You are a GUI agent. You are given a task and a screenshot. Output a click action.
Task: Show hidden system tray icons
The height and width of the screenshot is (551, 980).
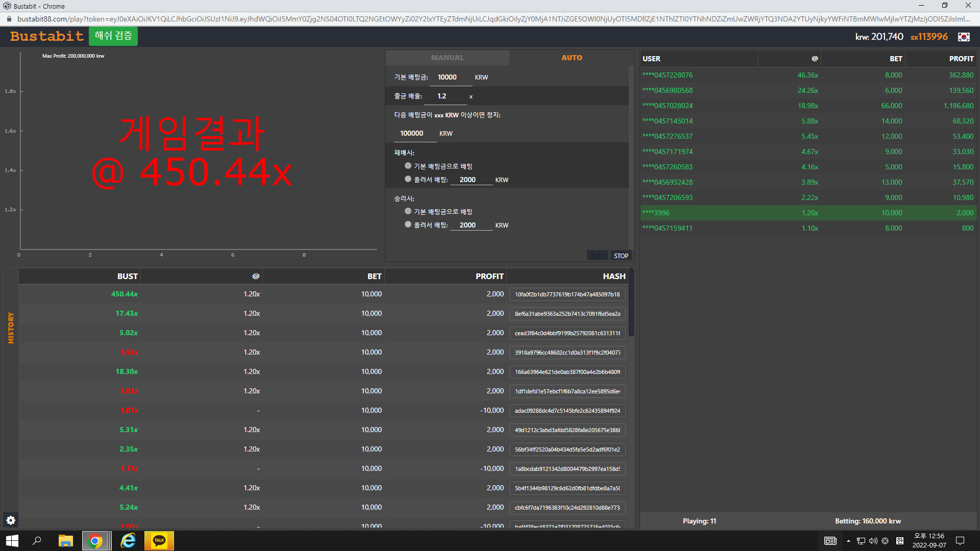pyautogui.click(x=848, y=541)
